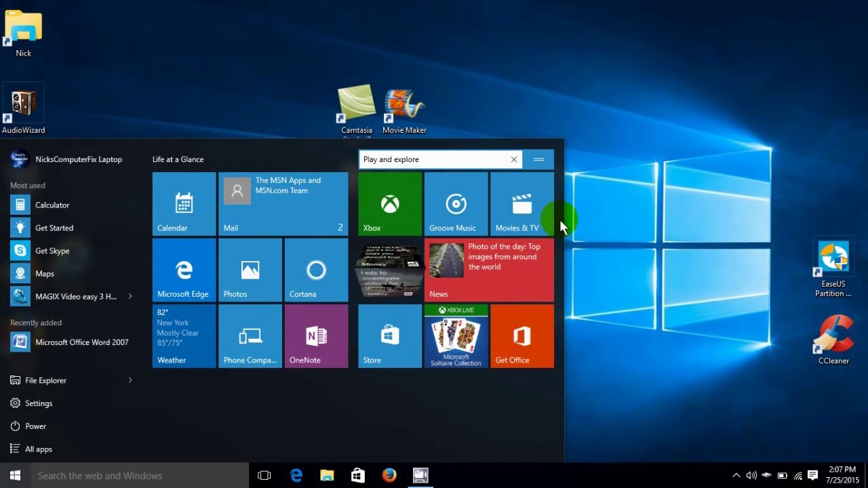
Task: Select the CCleaner desktop shortcut
Action: click(833, 340)
